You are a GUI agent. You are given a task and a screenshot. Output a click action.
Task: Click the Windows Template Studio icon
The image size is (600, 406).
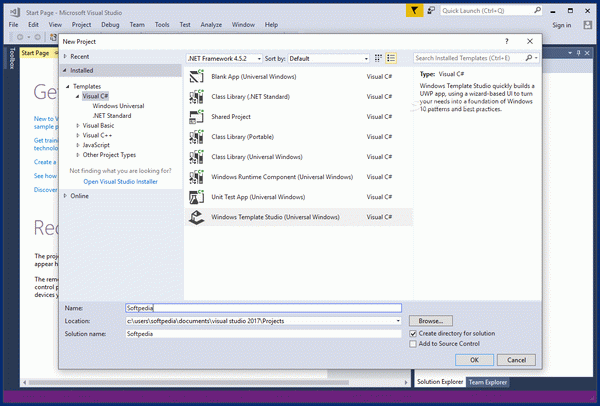tap(197, 217)
